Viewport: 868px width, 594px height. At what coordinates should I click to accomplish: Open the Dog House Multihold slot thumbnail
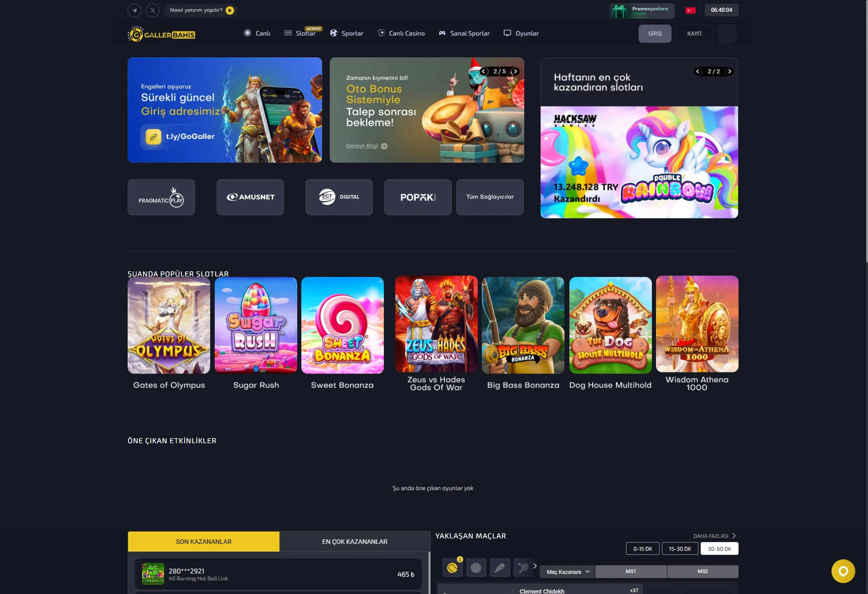click(610, 325)
